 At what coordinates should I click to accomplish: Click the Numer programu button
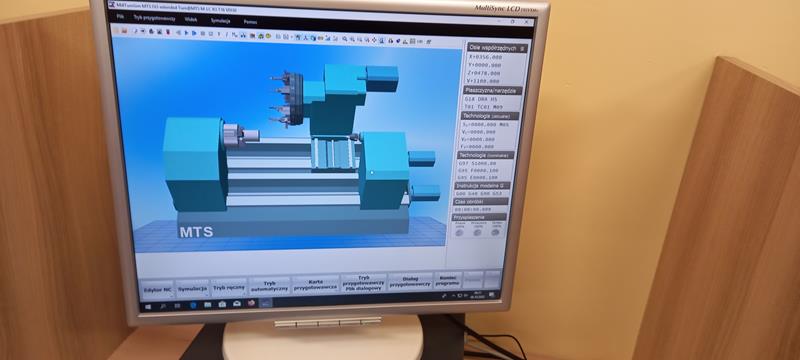coord(447,280)
